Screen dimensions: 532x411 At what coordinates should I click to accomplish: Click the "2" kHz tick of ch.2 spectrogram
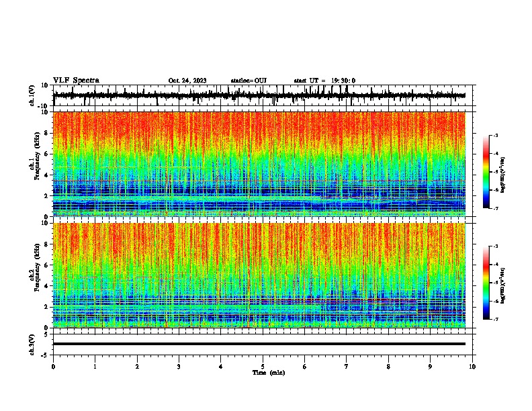[x=46, y=307]
